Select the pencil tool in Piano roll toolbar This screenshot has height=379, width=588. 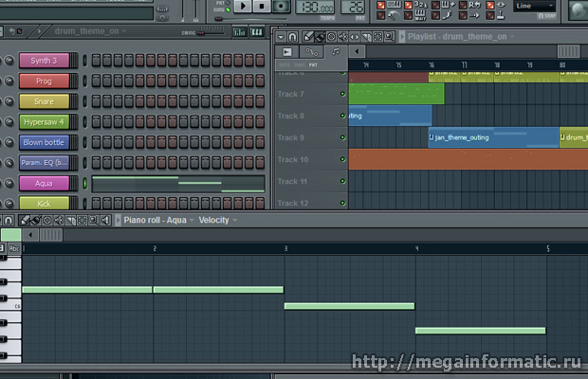pos(25,220)
